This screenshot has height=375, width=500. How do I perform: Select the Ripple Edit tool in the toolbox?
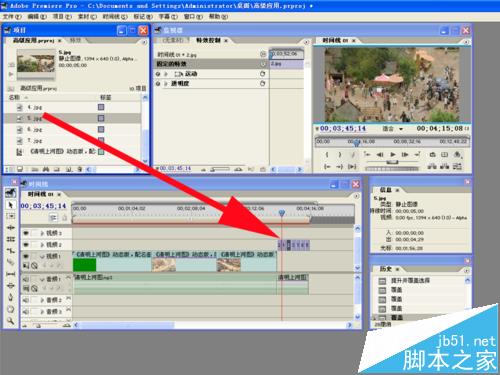(11, 227)
